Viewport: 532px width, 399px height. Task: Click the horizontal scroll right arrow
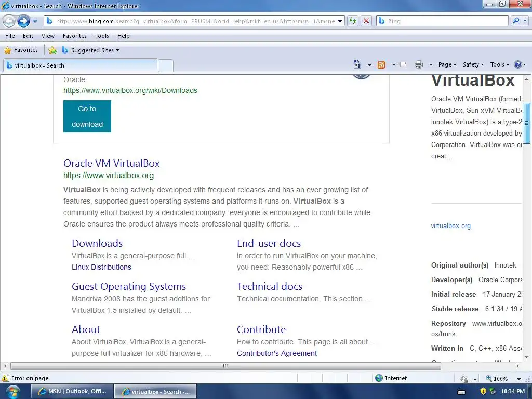tap(518, 366)
